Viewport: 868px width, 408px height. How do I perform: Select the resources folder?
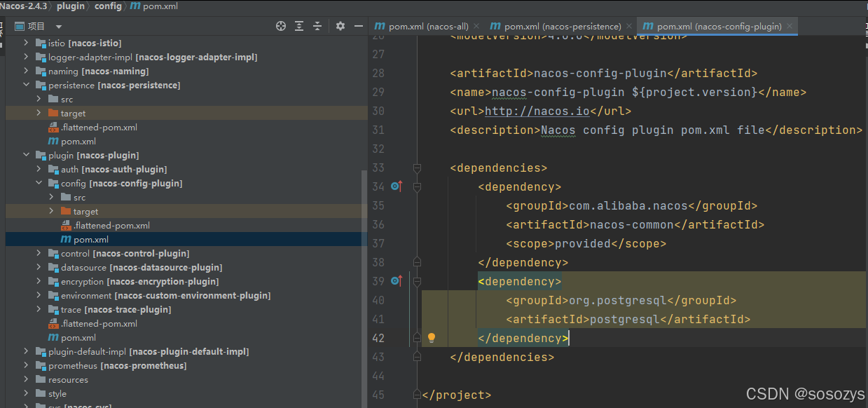point(68,379)
